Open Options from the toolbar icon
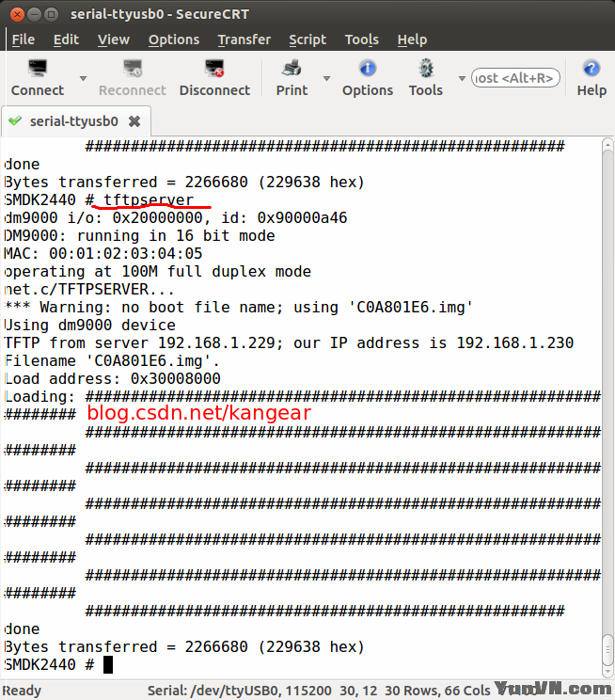 point(368,69)
